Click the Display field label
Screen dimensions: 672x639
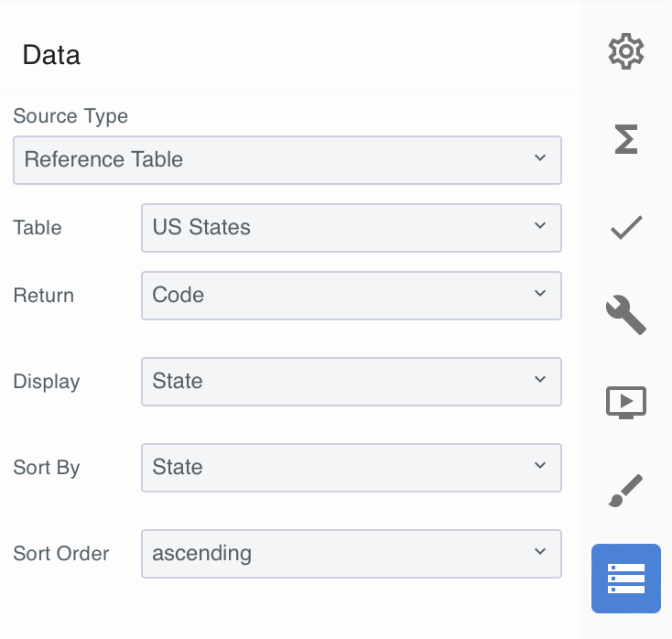pyautogui.click(x=47, y=382)
